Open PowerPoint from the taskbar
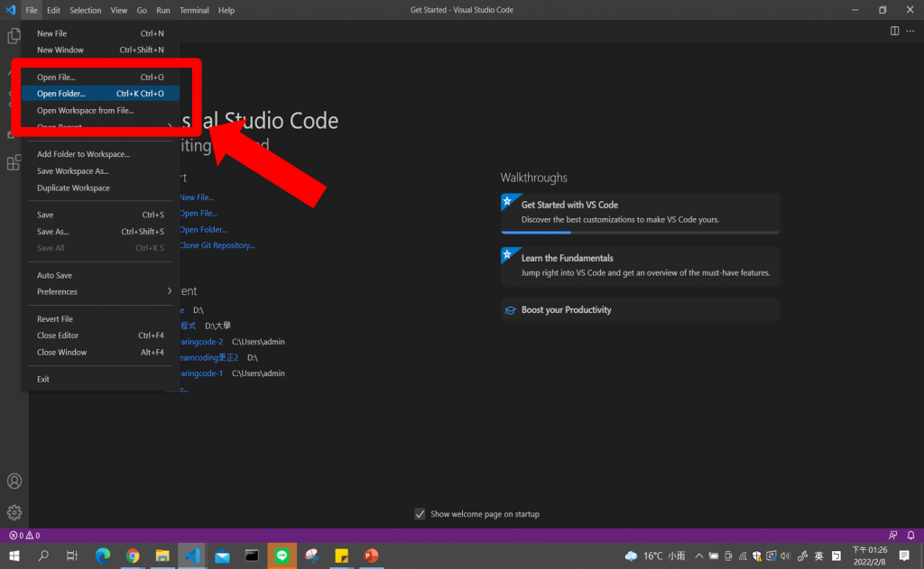The image size is (924, 569). point(371,555)
